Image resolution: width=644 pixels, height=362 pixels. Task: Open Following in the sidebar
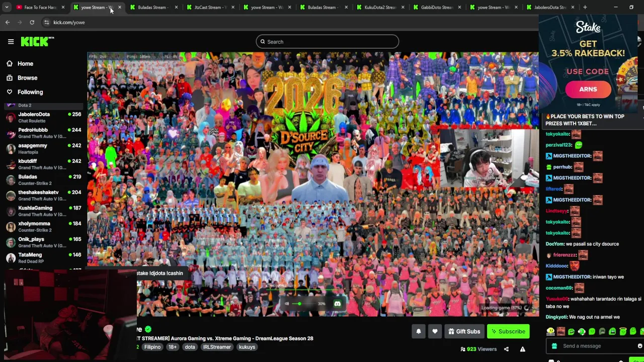tap(30, 92)
